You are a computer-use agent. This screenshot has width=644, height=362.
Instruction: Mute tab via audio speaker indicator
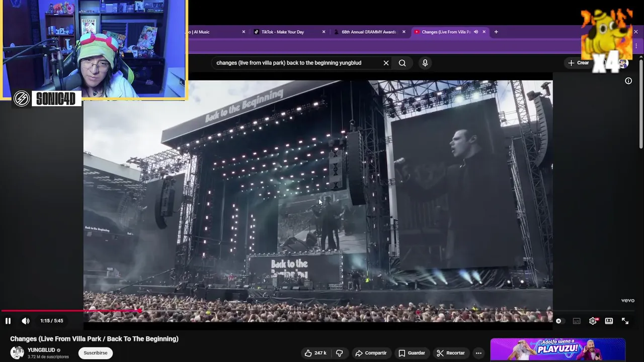coord(475,32)
